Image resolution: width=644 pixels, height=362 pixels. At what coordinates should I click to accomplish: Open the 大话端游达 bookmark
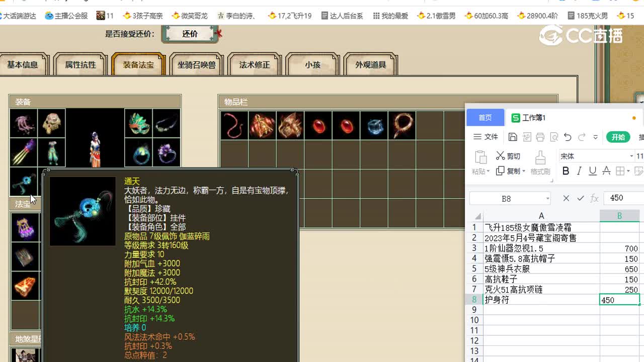click(18, 16)
